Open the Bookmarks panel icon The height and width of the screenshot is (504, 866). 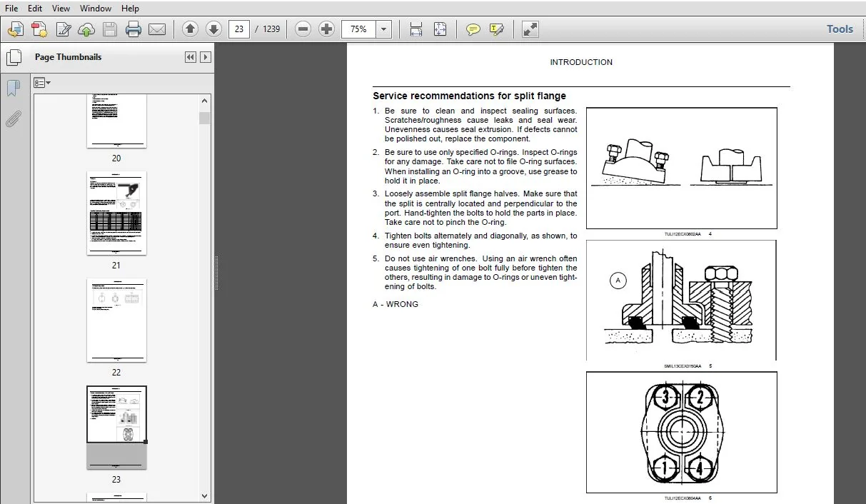pos(14,89)
